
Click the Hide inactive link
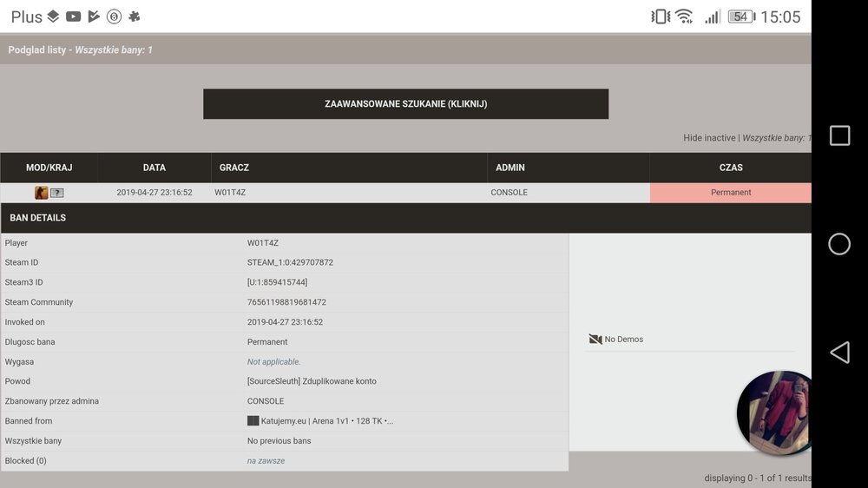point(709,138)
